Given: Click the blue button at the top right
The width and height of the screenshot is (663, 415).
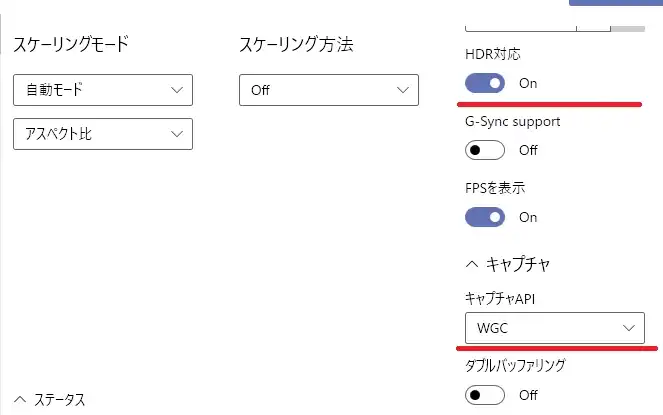Looking at the screenshot, I should tap(615, 3).
